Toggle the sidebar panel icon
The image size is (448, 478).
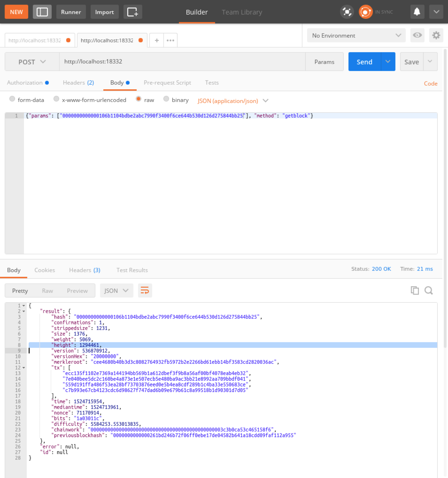[x=42, y=12]
